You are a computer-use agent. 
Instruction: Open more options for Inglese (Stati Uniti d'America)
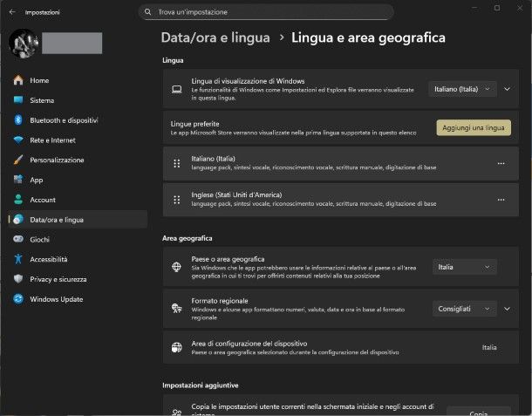coord(501,200)
